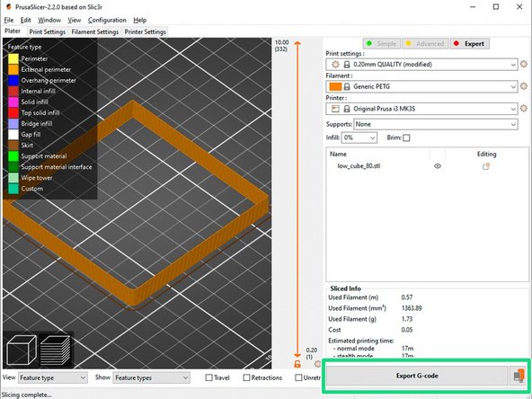Open the Infill percentage dropdown
The width and height of the screenshot is (532, 399).
[x=359, y=137]
